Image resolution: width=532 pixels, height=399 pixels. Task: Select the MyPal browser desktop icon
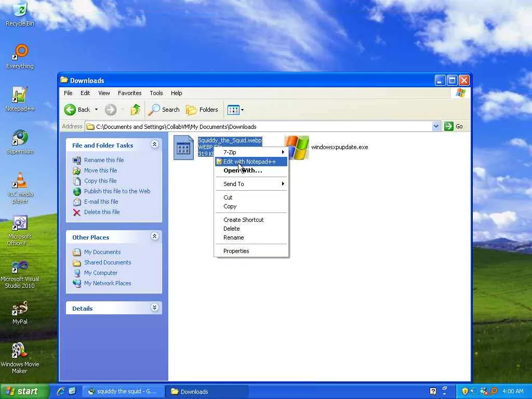coord(20,313)
